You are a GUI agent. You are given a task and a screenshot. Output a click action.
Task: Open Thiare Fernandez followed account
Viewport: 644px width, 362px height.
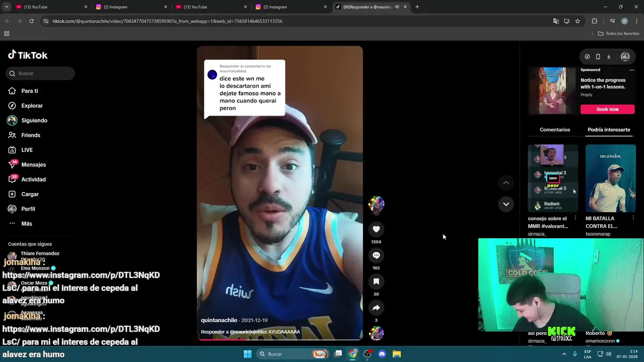[40, 253]
